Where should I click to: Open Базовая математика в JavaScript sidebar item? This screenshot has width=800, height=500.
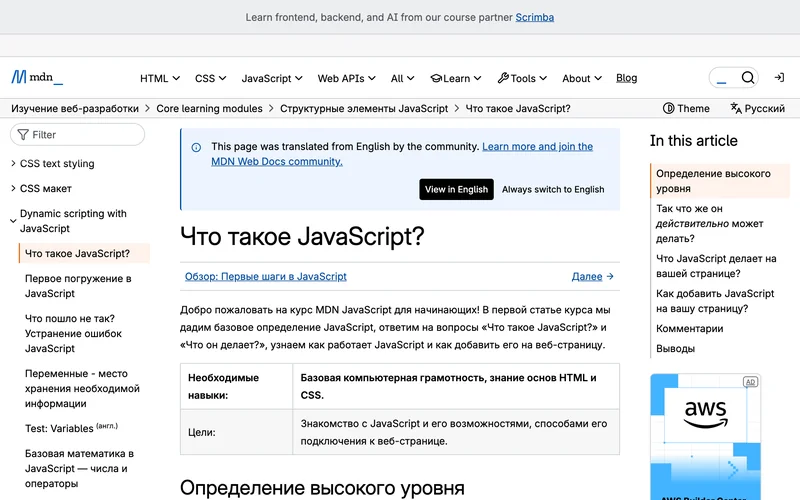coord(79,468)
